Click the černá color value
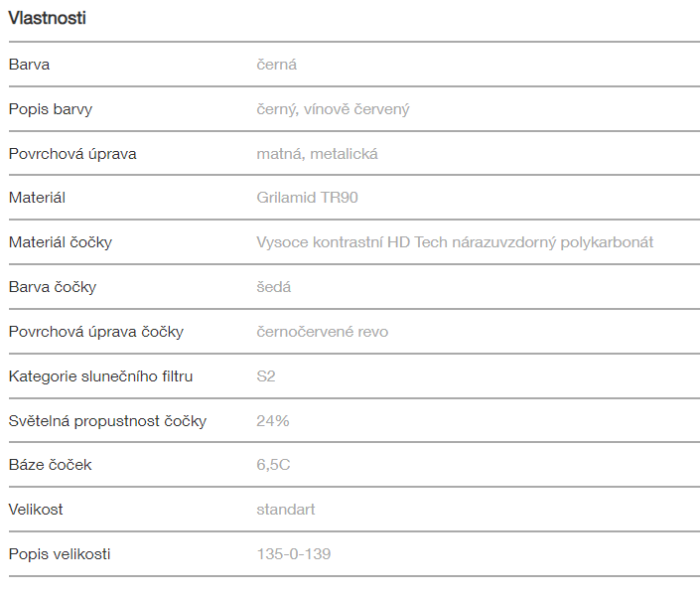The image size is (700, 597). (276, 65)
